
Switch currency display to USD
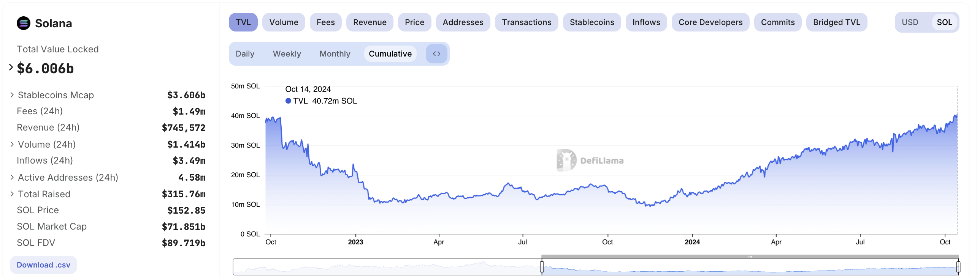tap(909, 22)
